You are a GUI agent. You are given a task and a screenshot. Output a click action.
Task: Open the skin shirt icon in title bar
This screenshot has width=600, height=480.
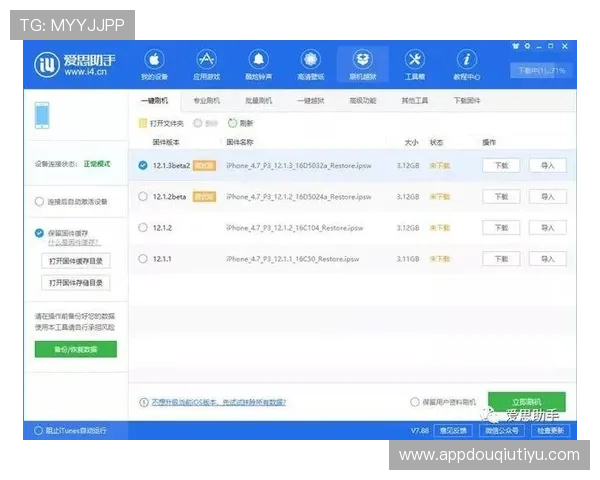point(515,46)
